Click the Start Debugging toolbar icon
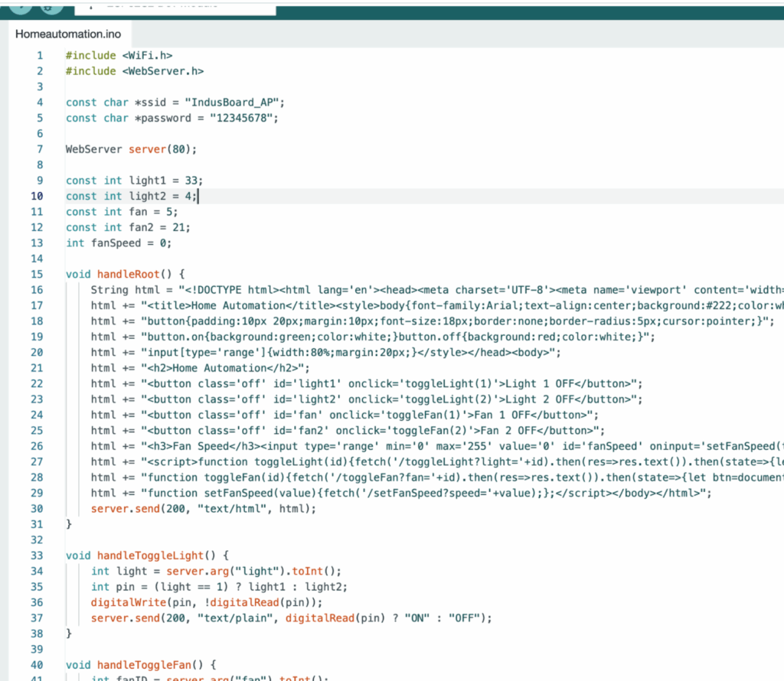This screenshot has width=784, height=681. 51,4
